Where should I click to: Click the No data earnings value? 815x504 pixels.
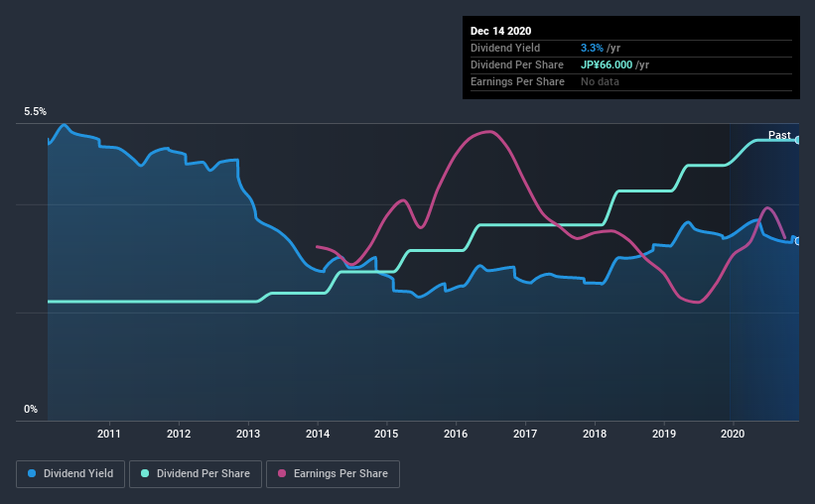[x=600, y=81]
